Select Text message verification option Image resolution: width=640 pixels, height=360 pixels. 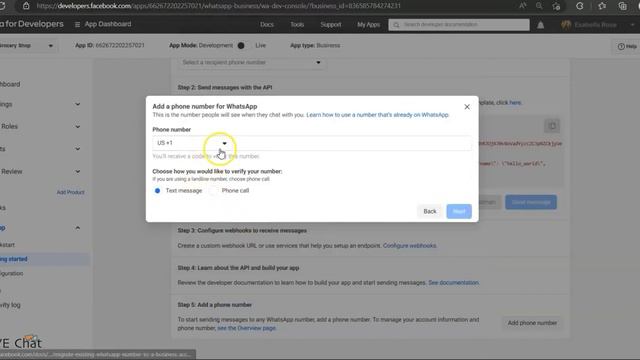pos(158,191)
